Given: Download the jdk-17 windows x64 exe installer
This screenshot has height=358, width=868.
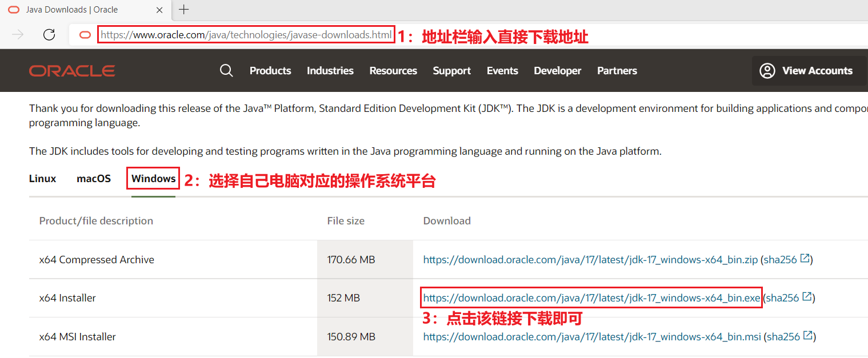Looking at the screenshot, I should [591, 297].
